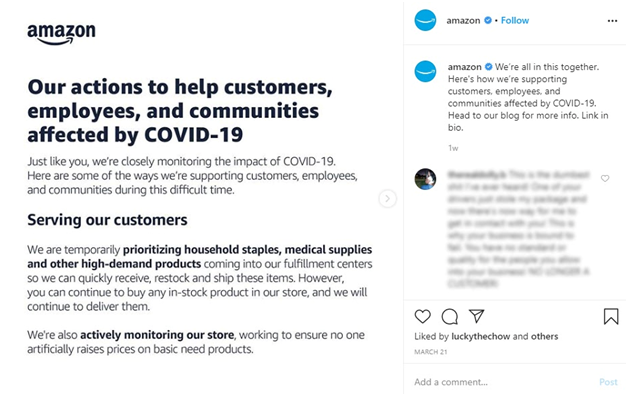628x396 pixels.
Task: Save the post with the bookmark icon
Action: [611, 316]
